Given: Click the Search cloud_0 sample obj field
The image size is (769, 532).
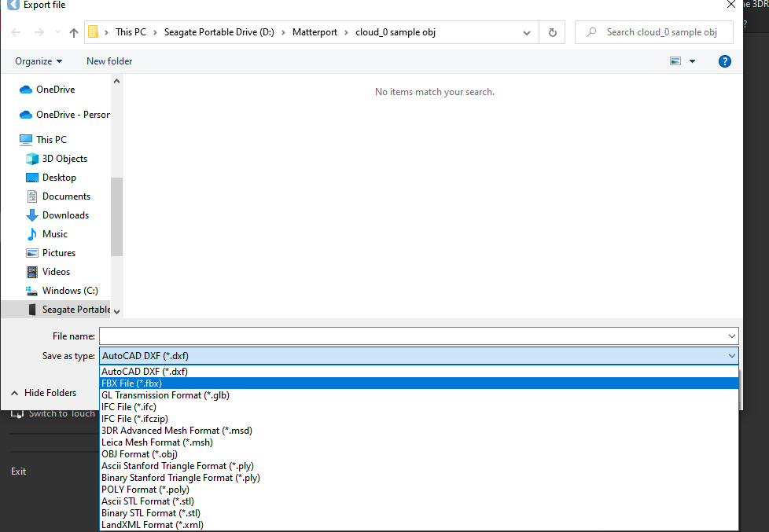Looking at the screenshot, I should pyautogui.click(x=654, y=32).
